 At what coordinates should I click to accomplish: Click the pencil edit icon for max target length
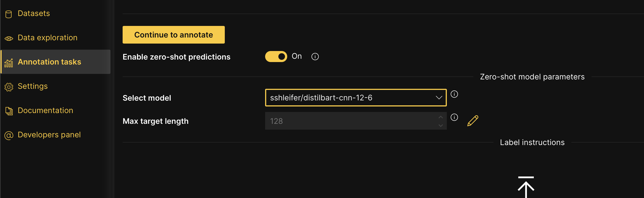(x=473, y=121)
